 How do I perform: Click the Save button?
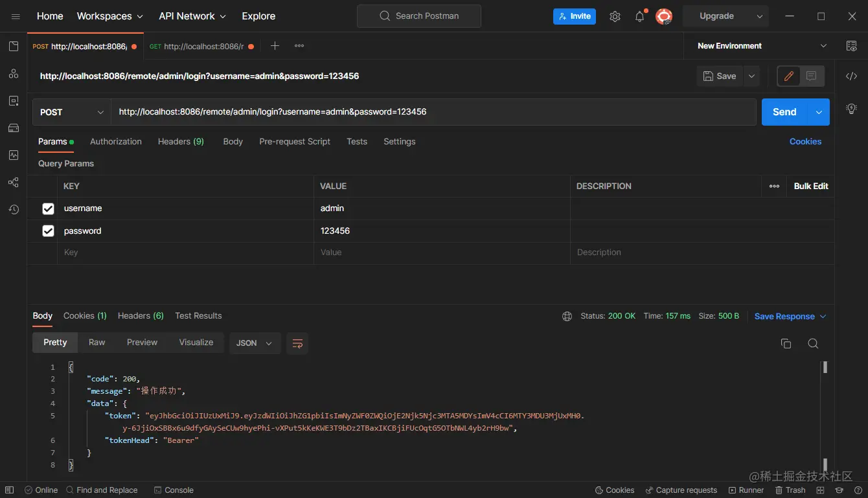[x=720, y=76]
